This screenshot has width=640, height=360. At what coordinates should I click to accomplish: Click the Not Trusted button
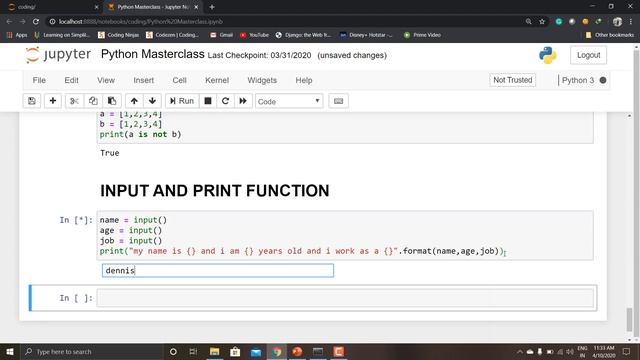pos(513,80)
